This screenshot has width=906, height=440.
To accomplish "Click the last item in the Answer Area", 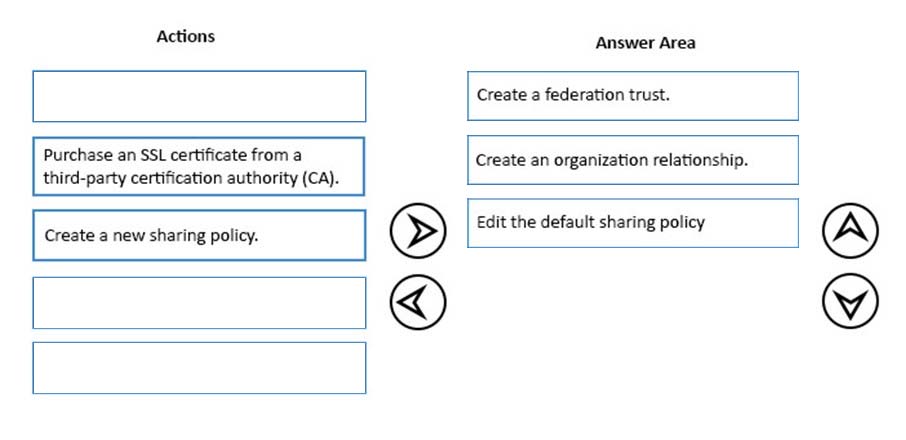I will pyautogui.click(x=633, y=223).
